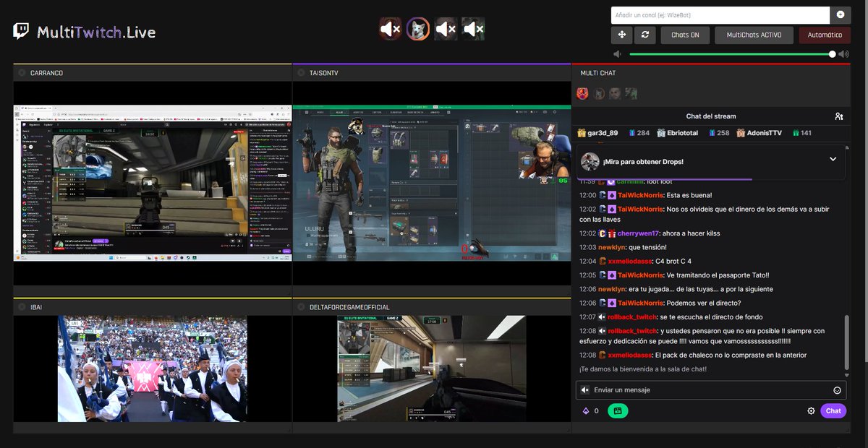Viewport: 868px width, 448px height.
Task: Click the circle icon beside CARRANCO title
Action: click(x=22, y=73)
